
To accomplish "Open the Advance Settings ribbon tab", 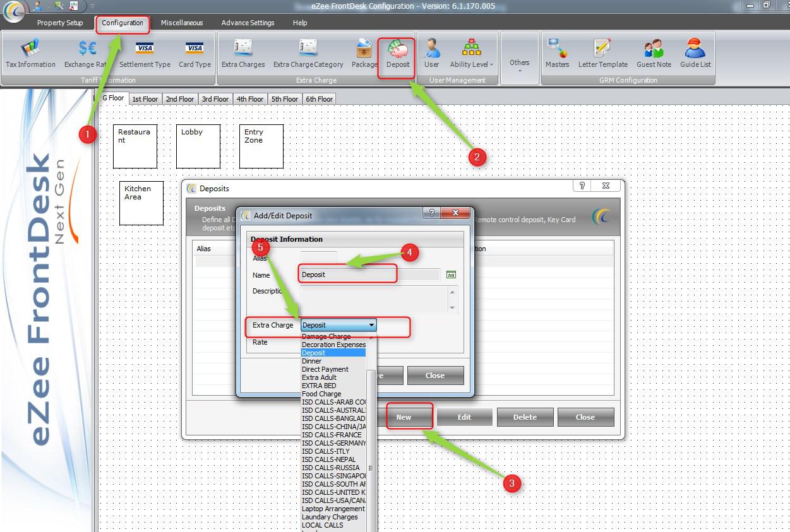I will pyautogui.click(x=248, y=23).
